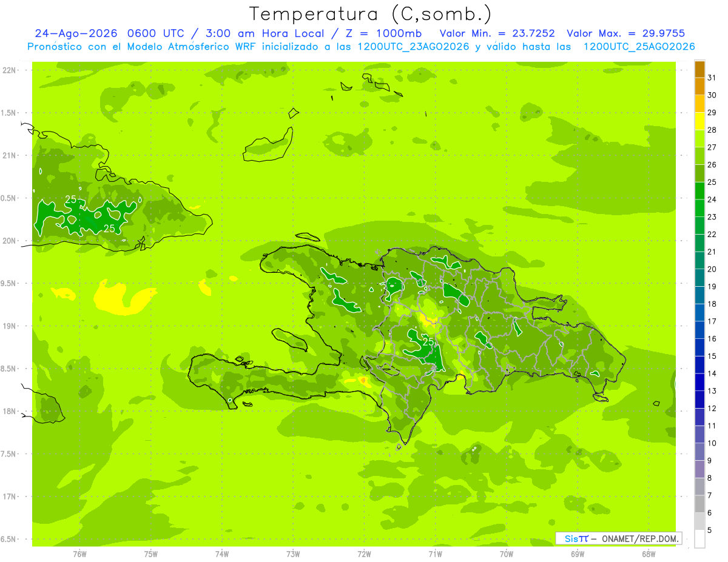Click the dark blue swatch between 13 and 14
728x562 pixels.
(699, 382)
